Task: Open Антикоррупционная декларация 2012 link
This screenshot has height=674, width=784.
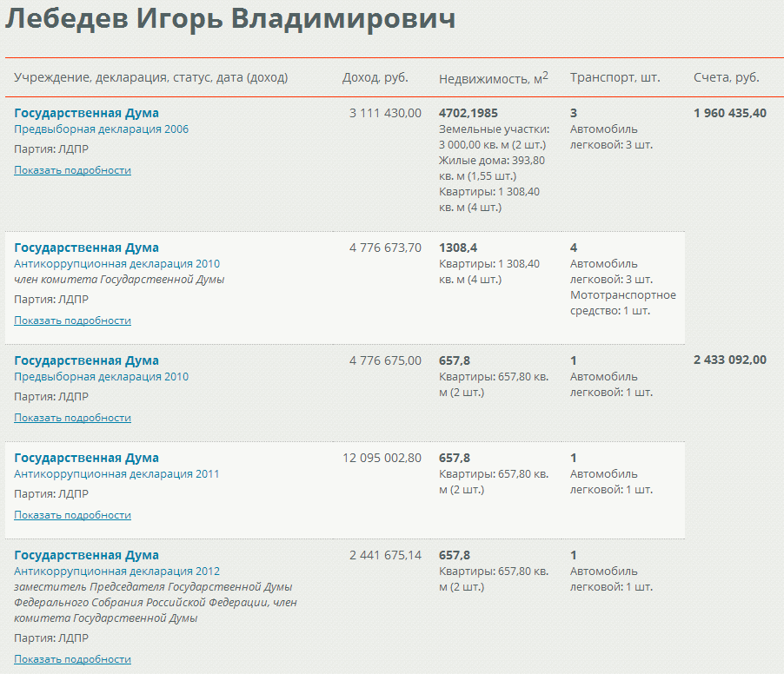Action: pos(116,572)
